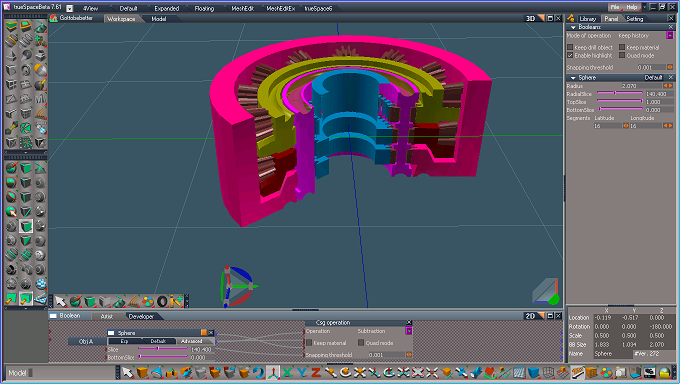Collapse the Booleans panel section

click(573, 27)
